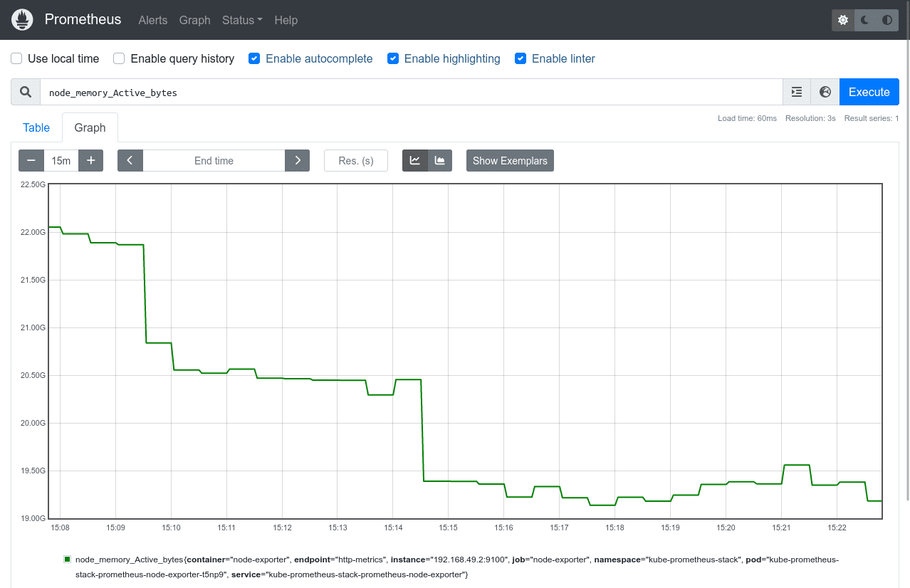The height and width of the screenshot is (588, 910).
Task: Click the green legend color swatch
Action: click(x=68, y=560)
